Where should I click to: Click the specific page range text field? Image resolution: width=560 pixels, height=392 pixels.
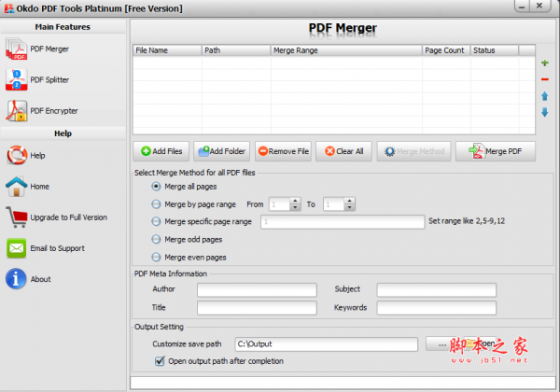[x=343, y=222]
